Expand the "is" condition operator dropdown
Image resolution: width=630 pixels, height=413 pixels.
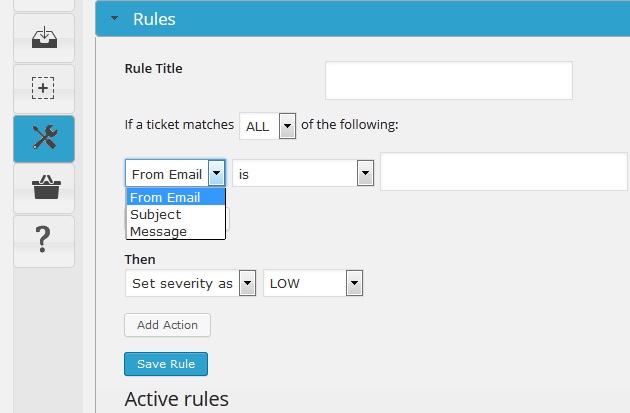(x=303, y=174)
